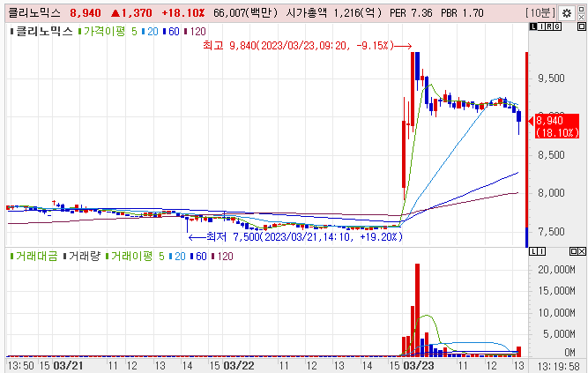588x373 pixels.
Task: Toggle the L button on price panel
Action: tap(533, 26)
